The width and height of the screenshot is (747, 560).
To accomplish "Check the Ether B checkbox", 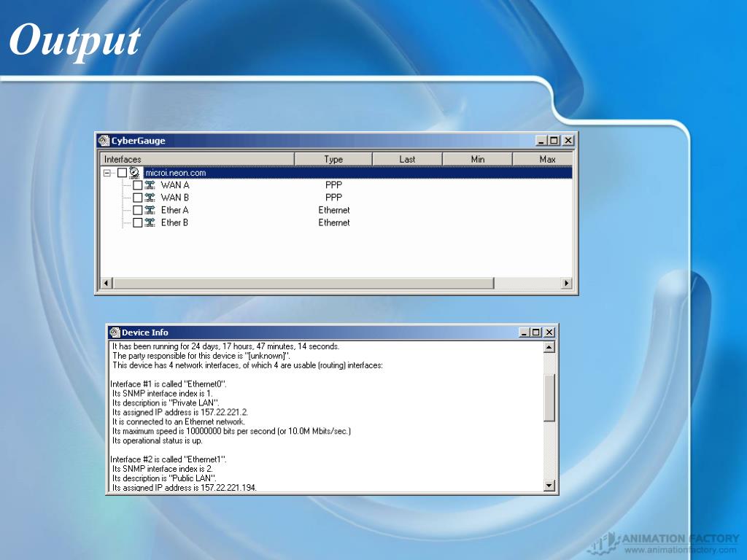I will point(138,222).
